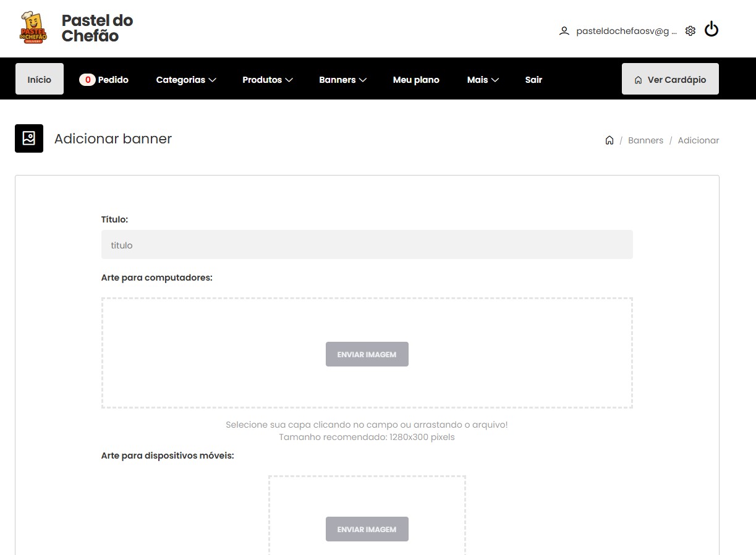
Task: Open the Mais dropdown menu
Action: tap(482, 79)
